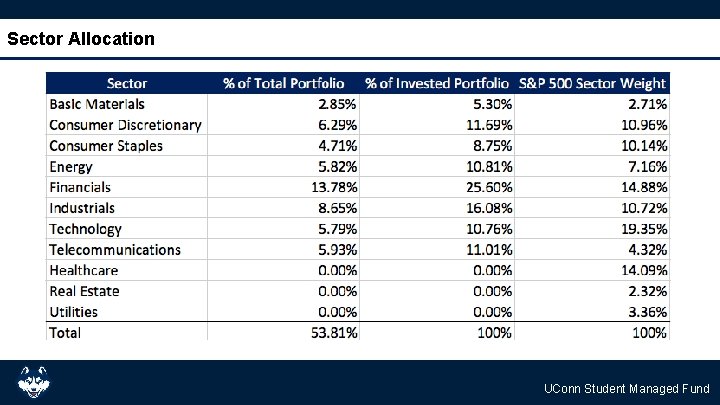Select the % of Total Portfolio header
This screenshot has height=405, width=720.
[x=284, y=84]
